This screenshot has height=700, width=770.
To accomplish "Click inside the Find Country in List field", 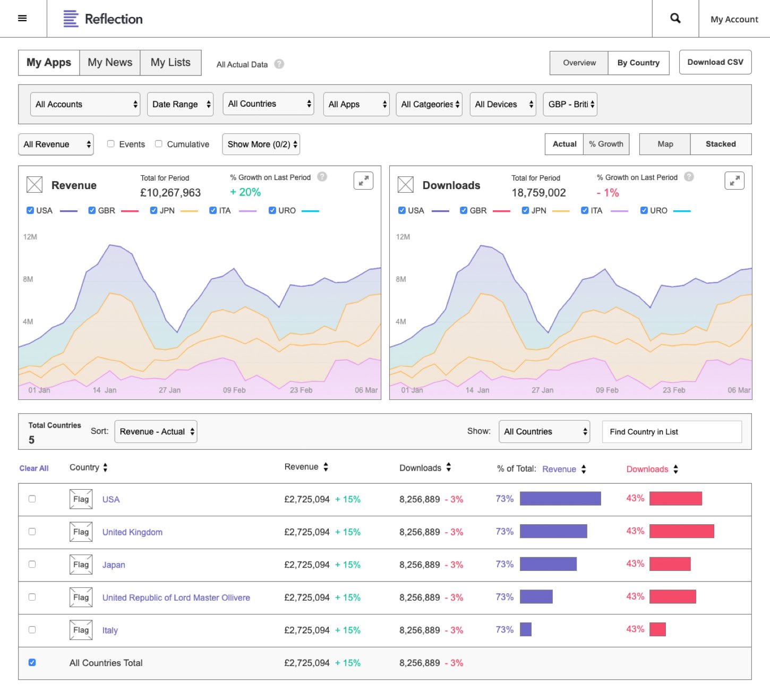I will 671,431.
